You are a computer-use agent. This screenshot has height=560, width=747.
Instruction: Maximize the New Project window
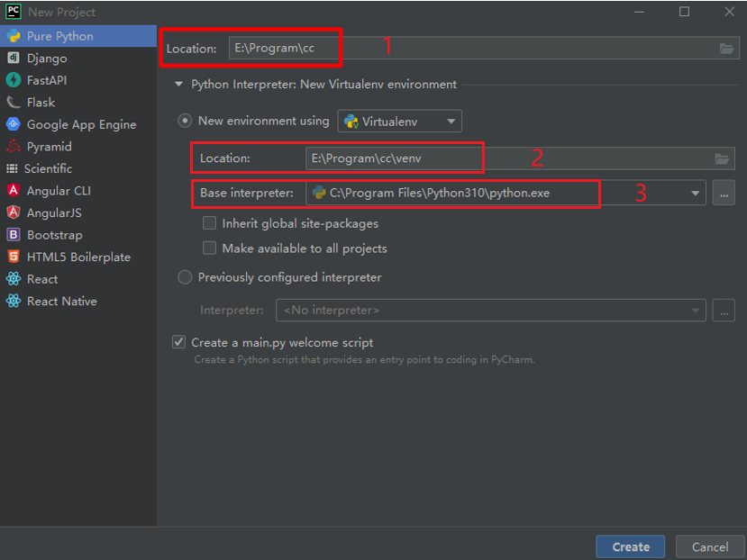(x=684, y=12)
